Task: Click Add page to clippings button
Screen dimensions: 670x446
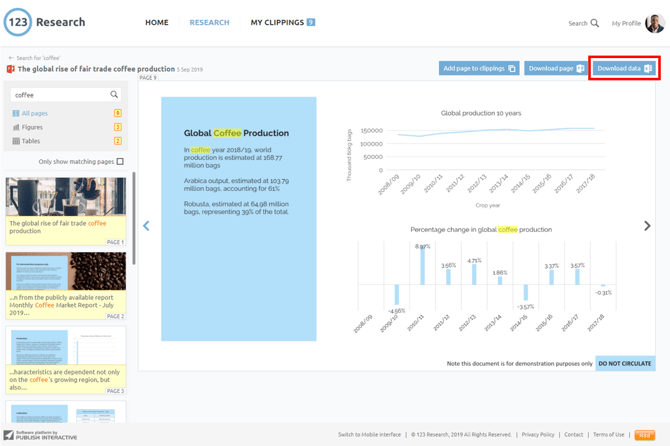Action: point(478,68)
